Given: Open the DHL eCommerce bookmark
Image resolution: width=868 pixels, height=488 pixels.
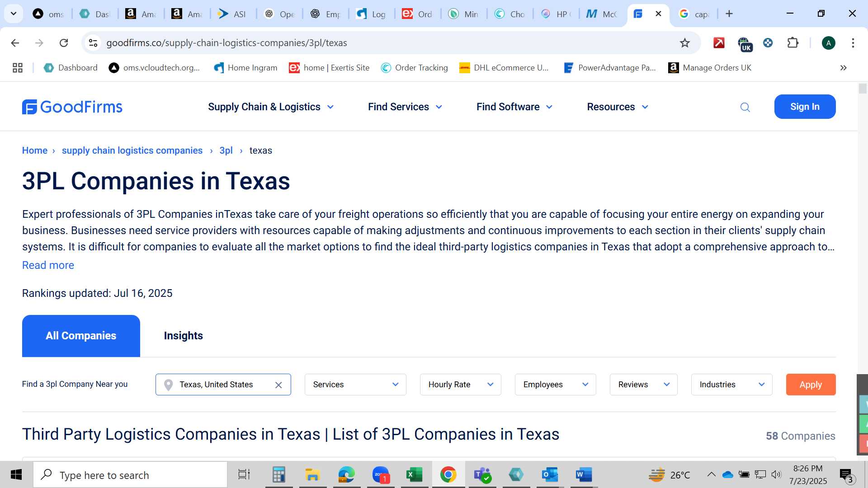Looking at the screenshot, I should [x=504, y=68].
